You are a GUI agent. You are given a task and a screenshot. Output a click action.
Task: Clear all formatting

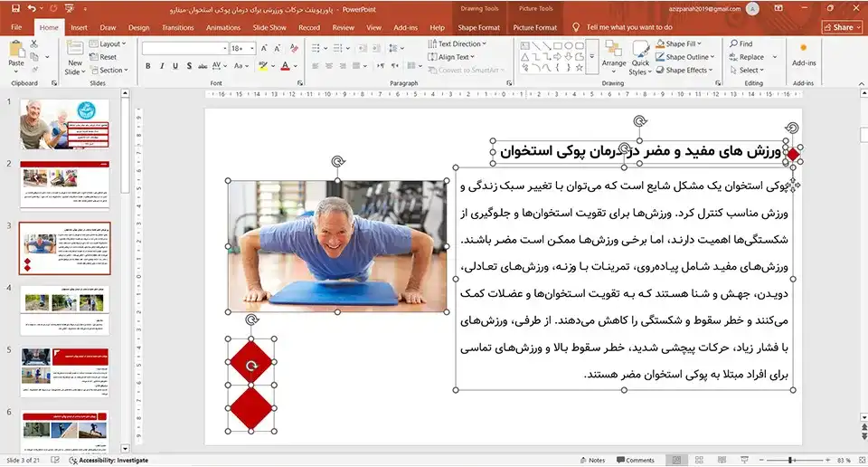point(294,48)
